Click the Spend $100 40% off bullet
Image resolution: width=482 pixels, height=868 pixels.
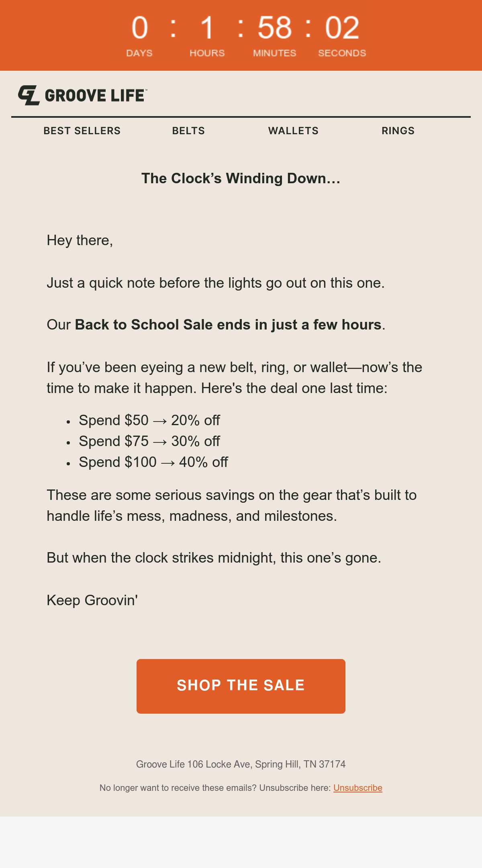[153, 462]
